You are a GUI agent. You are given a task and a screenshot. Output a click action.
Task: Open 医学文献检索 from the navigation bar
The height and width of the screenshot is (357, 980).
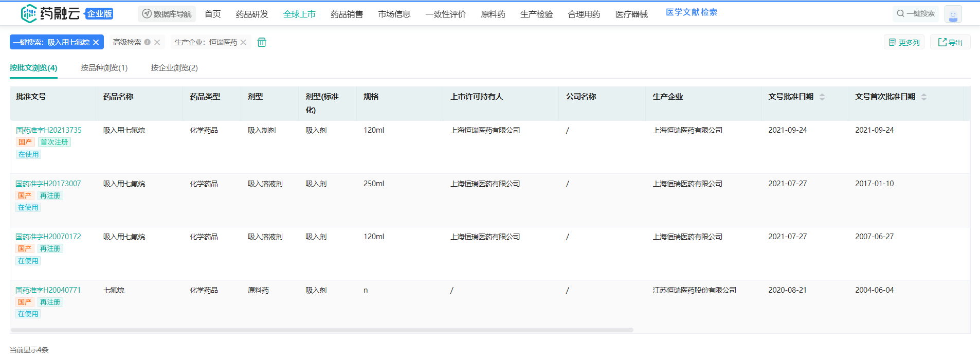click(x=691, y=12)
